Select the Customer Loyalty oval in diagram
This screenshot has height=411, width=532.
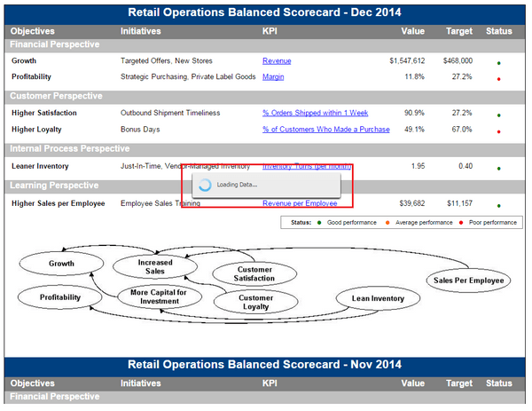[x=256, y=302]
